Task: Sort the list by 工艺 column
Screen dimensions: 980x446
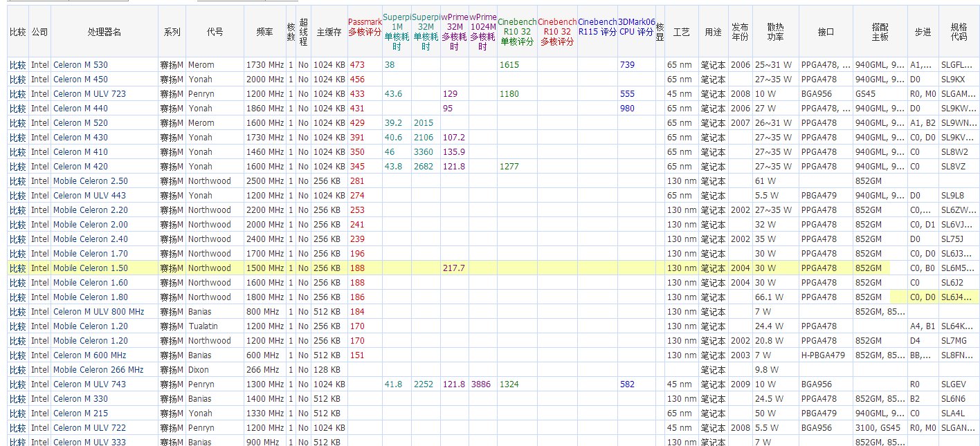Action: point(681,30)
